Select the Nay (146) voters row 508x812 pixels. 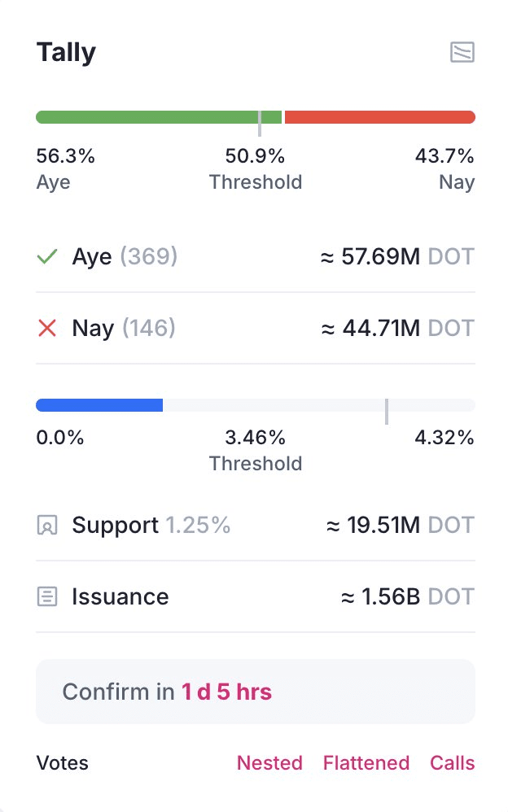[x=256, y=328]
